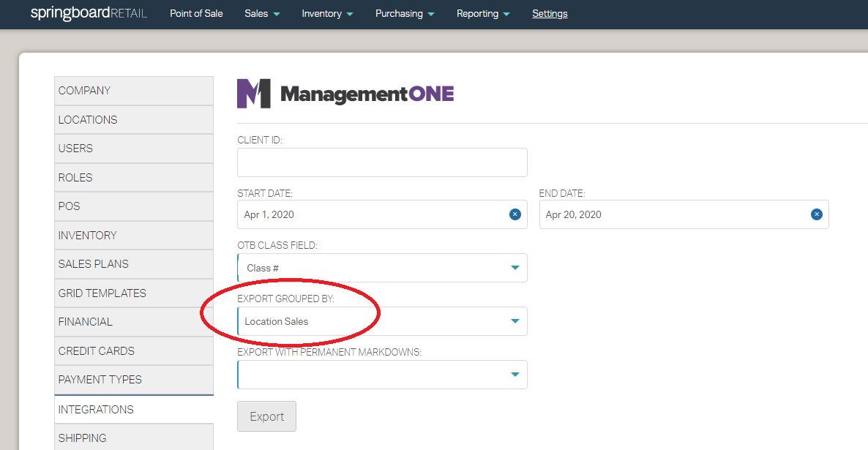Viewport: 868px width, 450px height.
Task: Open Sales Plans settings section
Action: point(133,264)
